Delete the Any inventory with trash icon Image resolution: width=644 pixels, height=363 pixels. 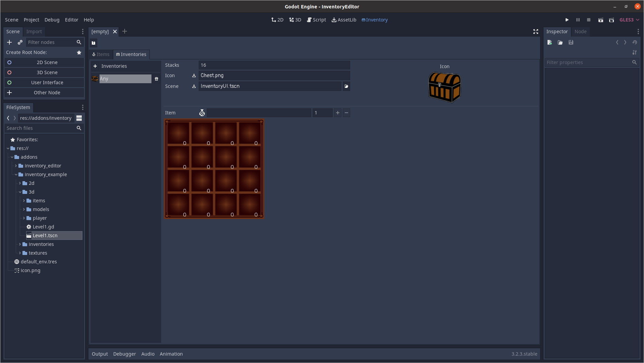[156, 79]
